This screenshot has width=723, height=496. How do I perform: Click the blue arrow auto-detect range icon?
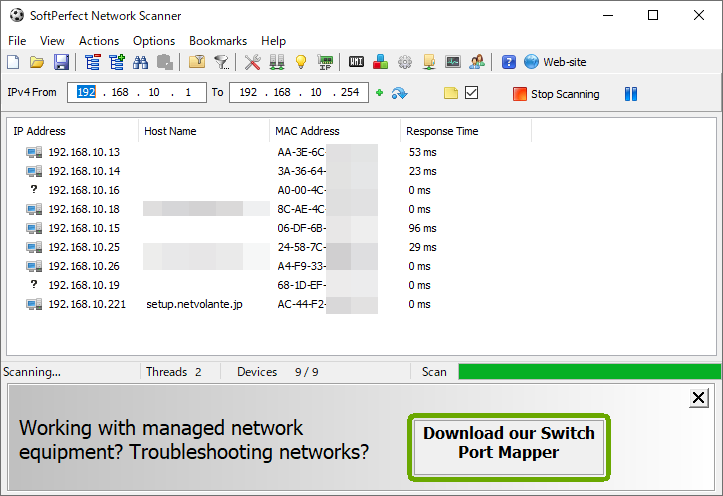click(x=399, y=94)
